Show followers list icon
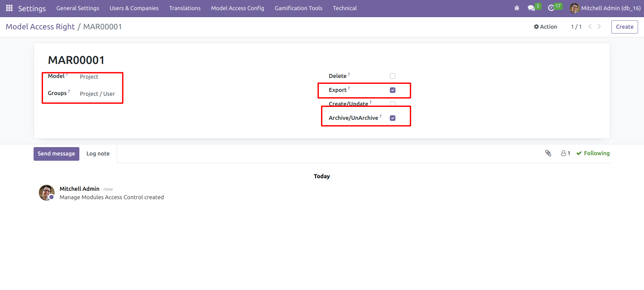Viewport: 644px width, 290px height. click(x=566, y=153)
